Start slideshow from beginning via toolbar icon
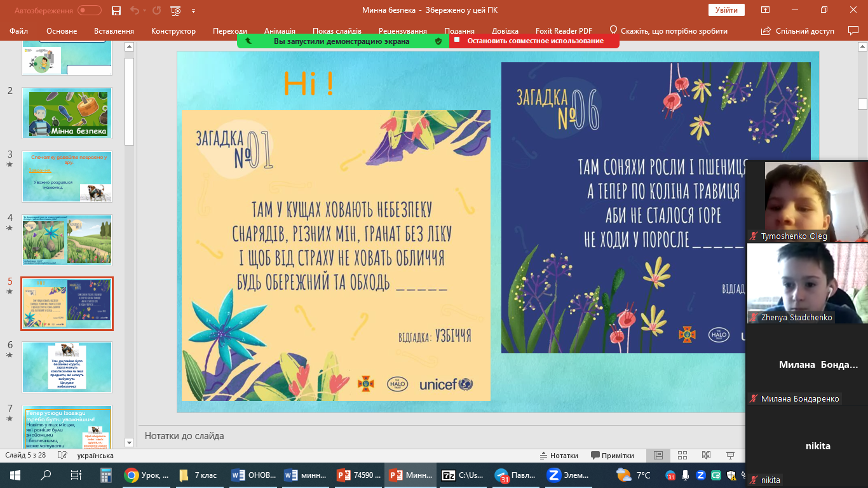 click(x=175, y=10)
